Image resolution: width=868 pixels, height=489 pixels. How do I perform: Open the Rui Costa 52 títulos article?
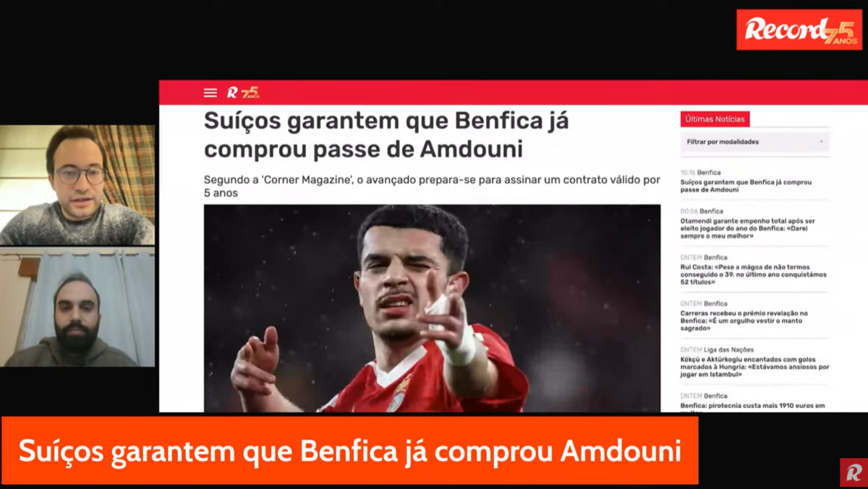tap(753, 274)
